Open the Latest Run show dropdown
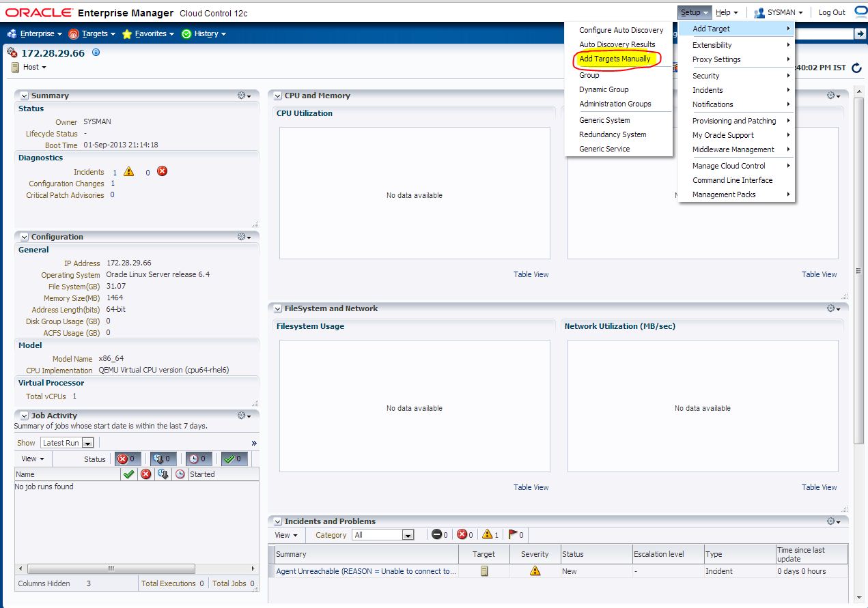The image size is (868, 608). coord(67,443)
